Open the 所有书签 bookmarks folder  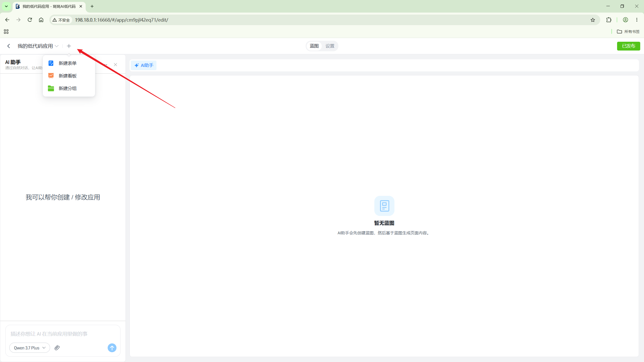click(628, 31)
